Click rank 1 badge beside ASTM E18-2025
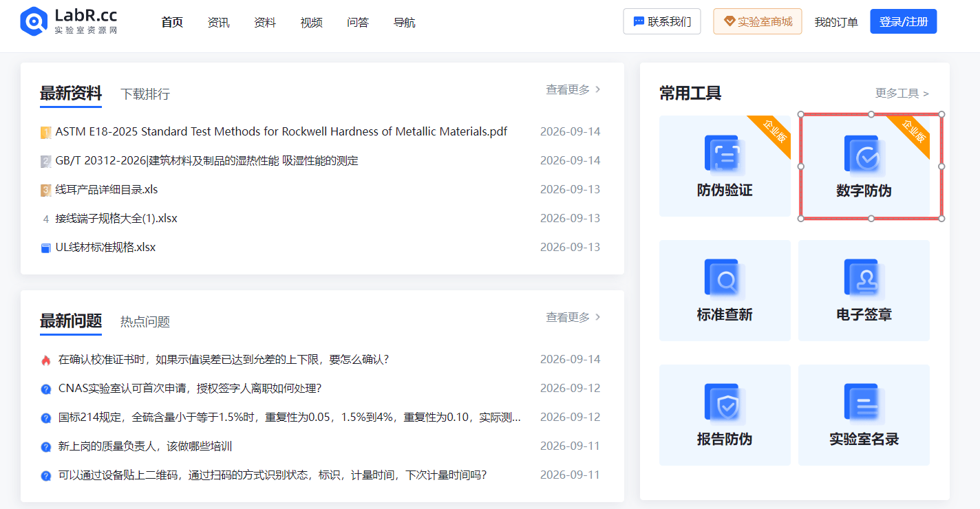Viewport: 980px width, 509px height. (x=45, y=132)
